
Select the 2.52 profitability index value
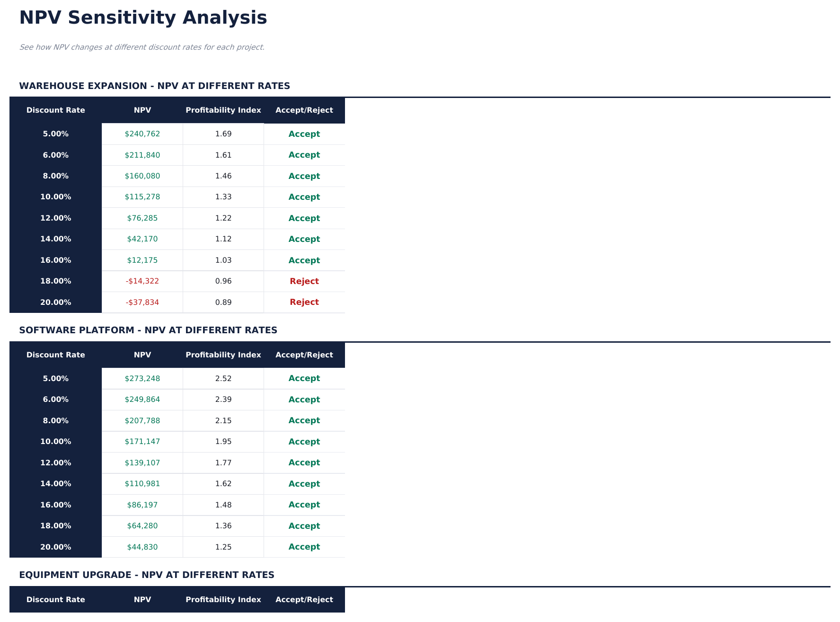[x=223, y=378]
